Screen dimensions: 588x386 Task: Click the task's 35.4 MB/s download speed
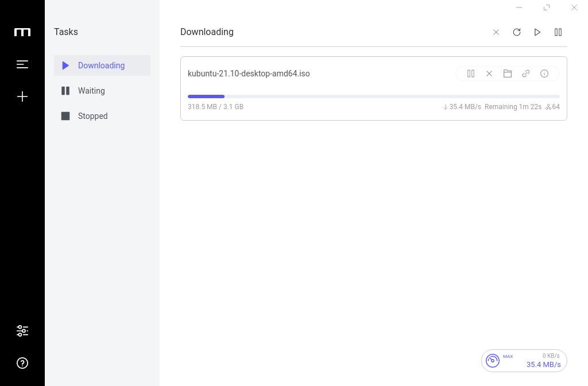(x=462, y=106)
